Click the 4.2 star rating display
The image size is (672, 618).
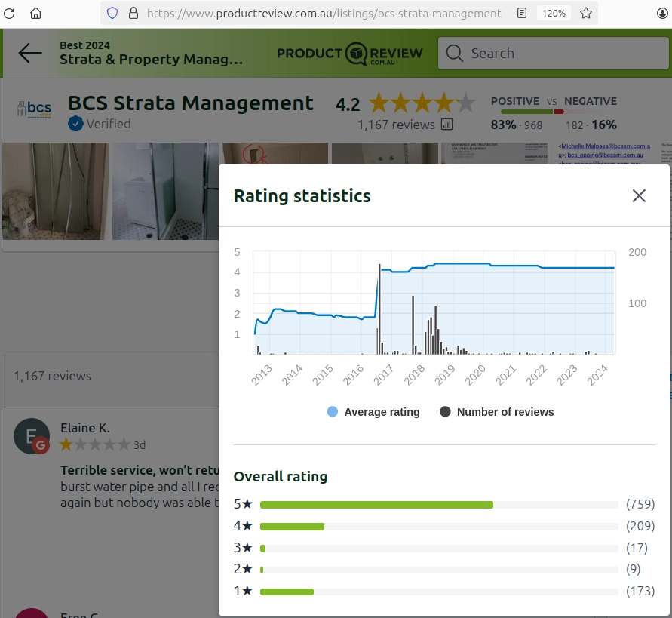pos(406,103)
